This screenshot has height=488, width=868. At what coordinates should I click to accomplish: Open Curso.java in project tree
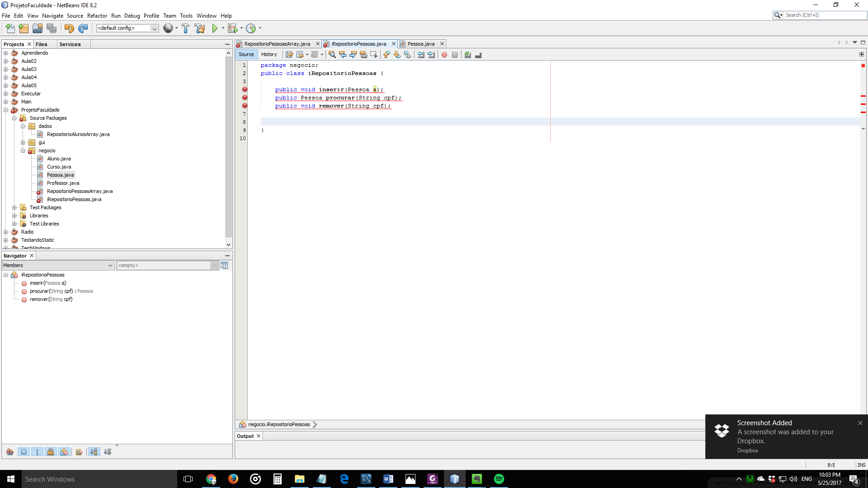point(59,167)
